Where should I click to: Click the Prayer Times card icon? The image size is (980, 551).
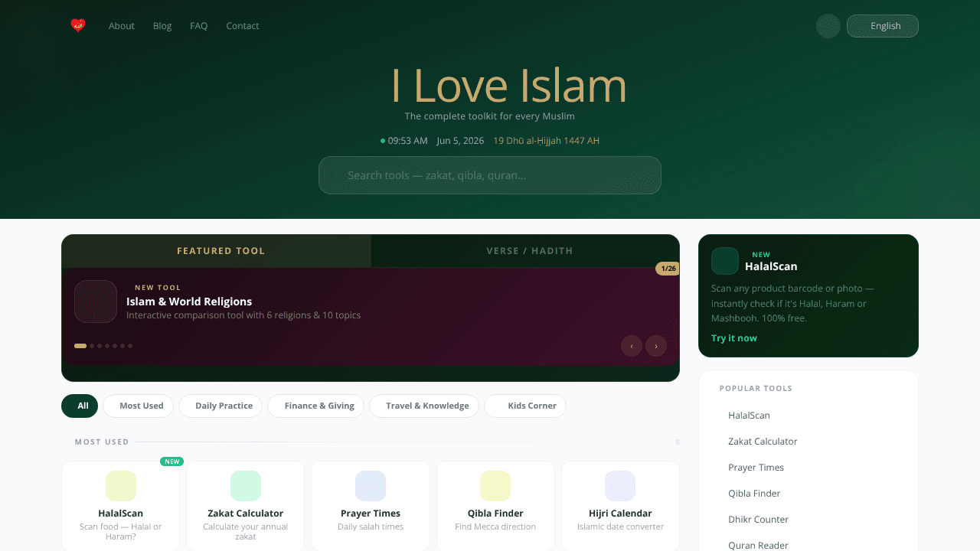[371, 486]
